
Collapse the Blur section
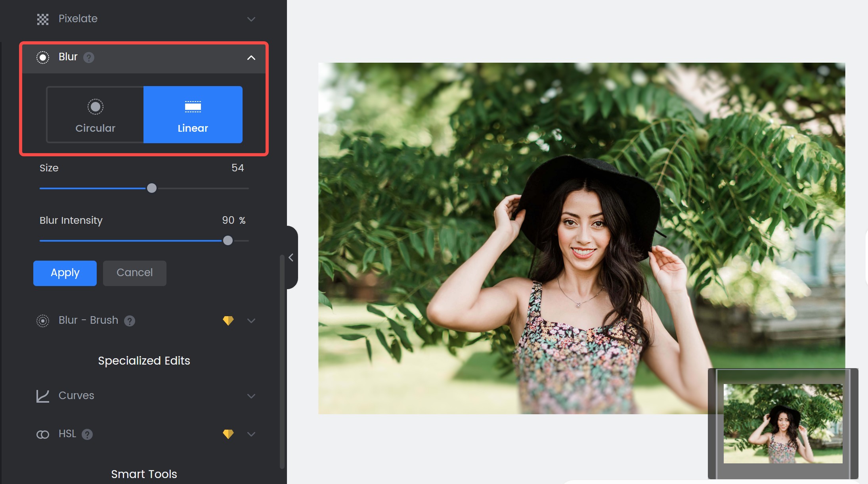(x=251, y=58)
